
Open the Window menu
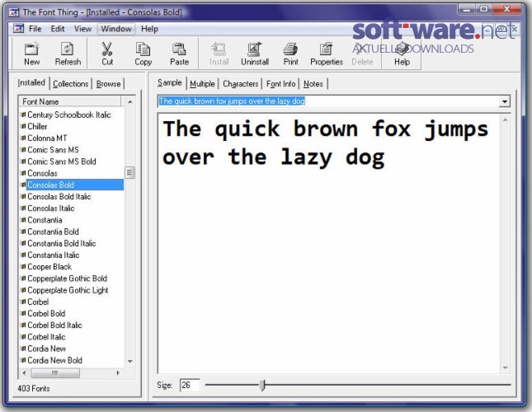click(x=116, y=29)
